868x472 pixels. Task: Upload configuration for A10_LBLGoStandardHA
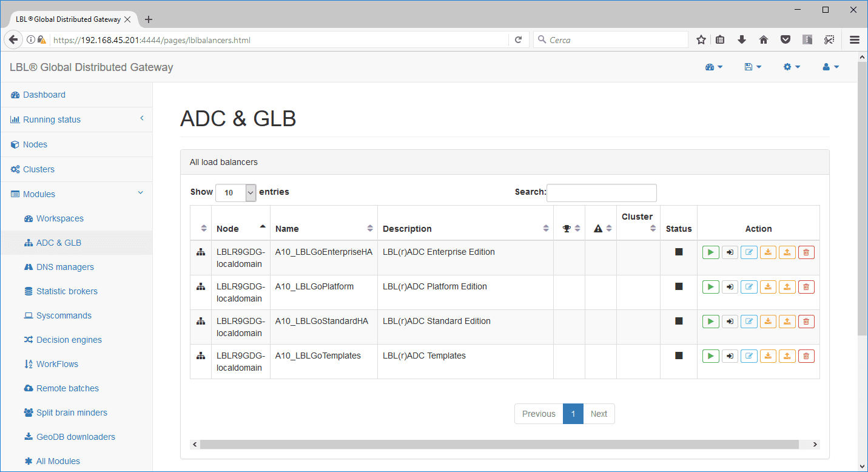(x=787, y=322)
